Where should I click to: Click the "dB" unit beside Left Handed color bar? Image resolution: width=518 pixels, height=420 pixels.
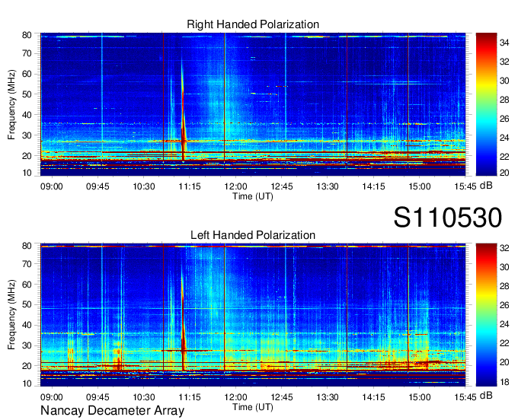[x=486, y=395]
